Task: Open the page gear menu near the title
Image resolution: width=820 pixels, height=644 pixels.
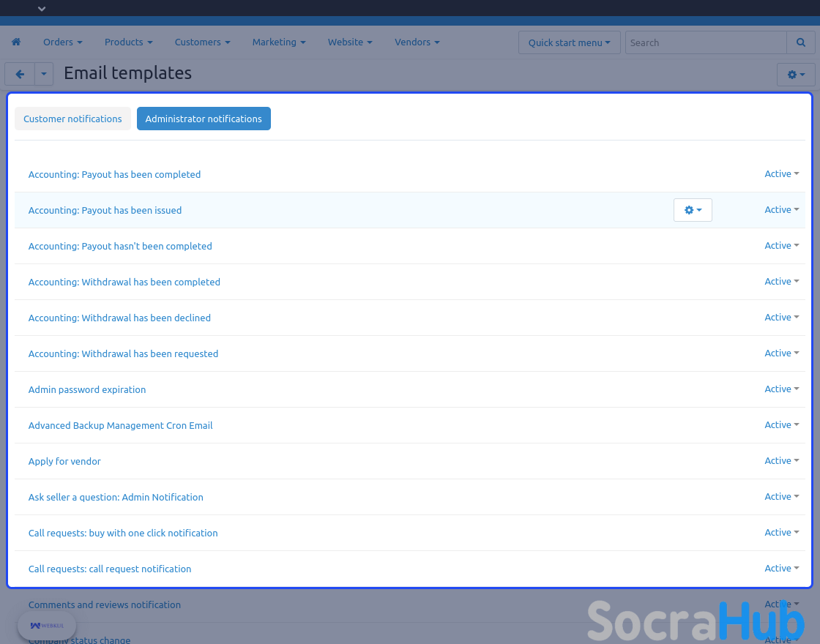Action: coord(796,75)
